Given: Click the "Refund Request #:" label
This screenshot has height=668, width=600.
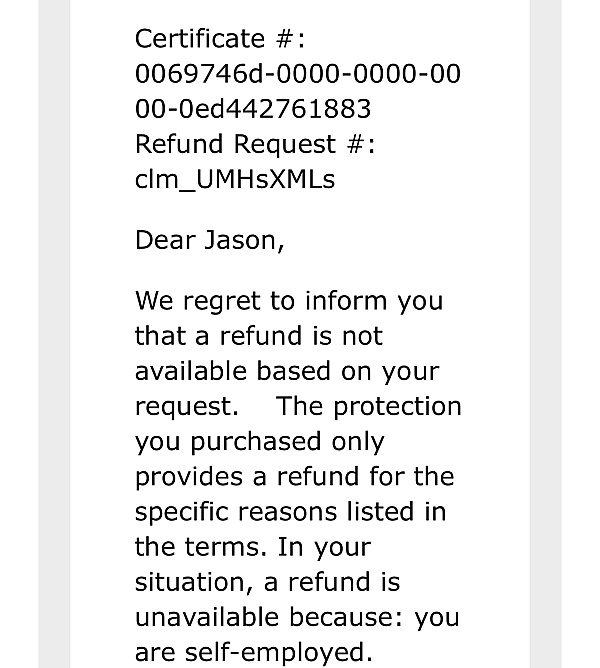Looking at the screenshot, I should point(255,144).
